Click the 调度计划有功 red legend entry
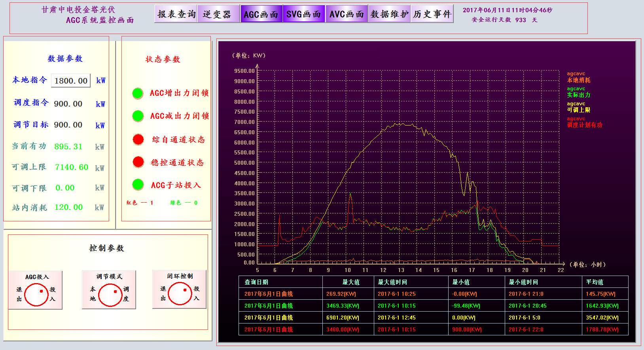 tap(584, 125)
